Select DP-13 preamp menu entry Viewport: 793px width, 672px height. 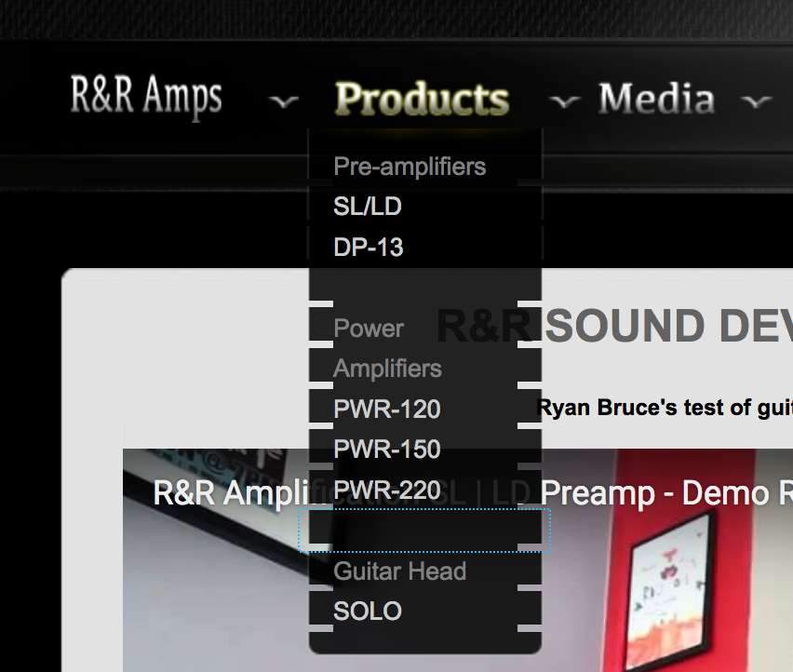(369, 248)
